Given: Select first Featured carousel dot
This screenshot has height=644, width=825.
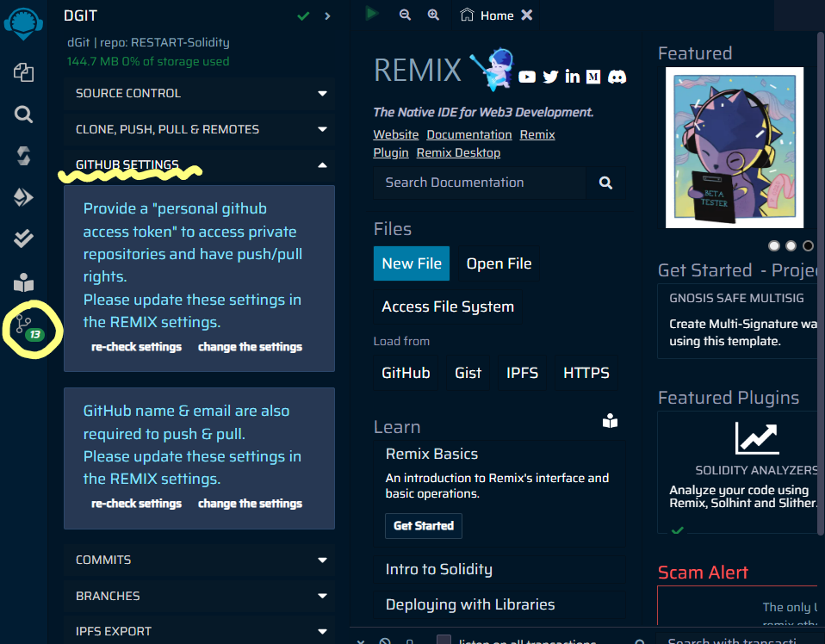Looking at the screenshot, I should [x=774, y=245].
